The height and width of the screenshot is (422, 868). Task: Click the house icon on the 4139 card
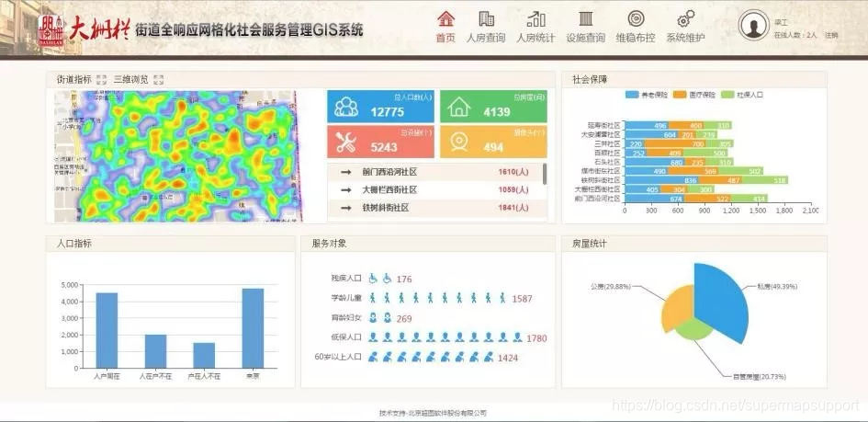[459, 107]
